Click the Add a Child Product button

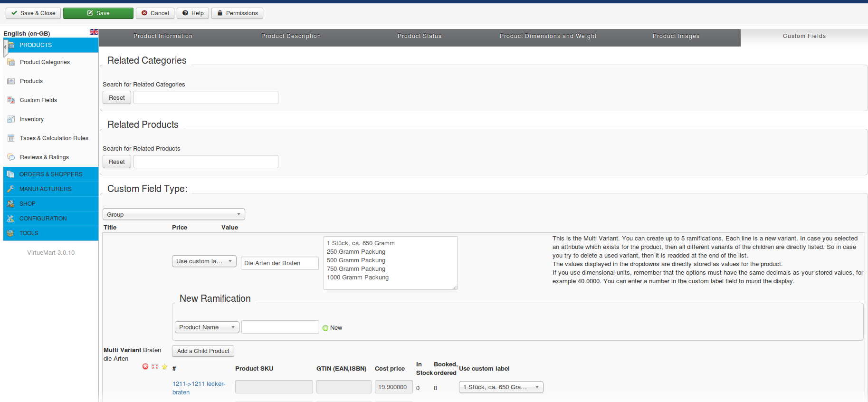[x=203, y=351]
